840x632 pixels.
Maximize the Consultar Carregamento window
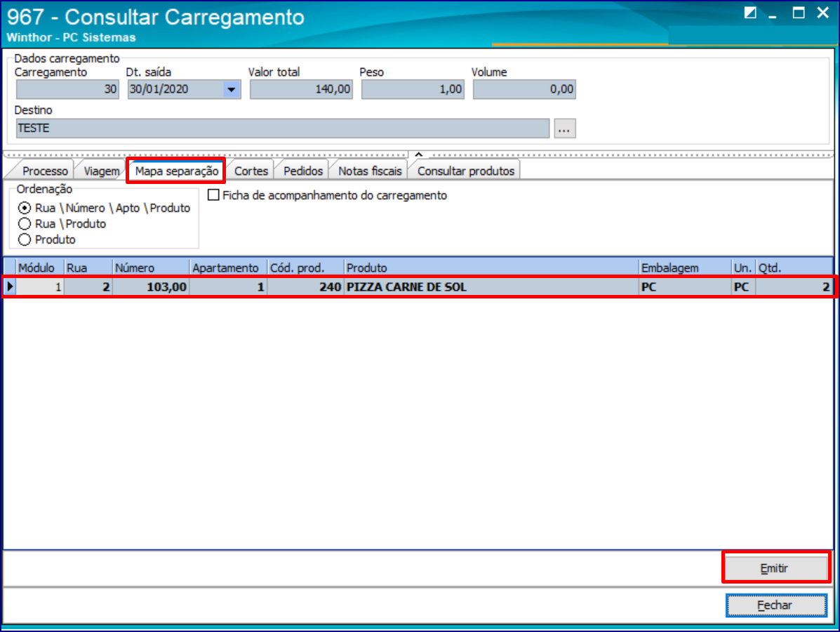[798, 13]
